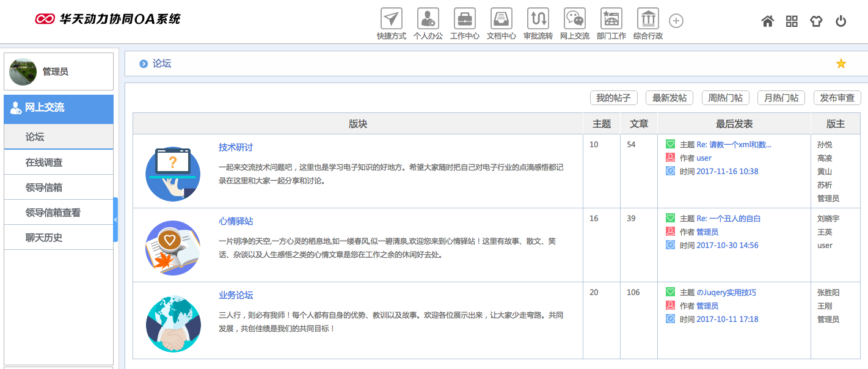Click the power logout icon

[841, 21]
